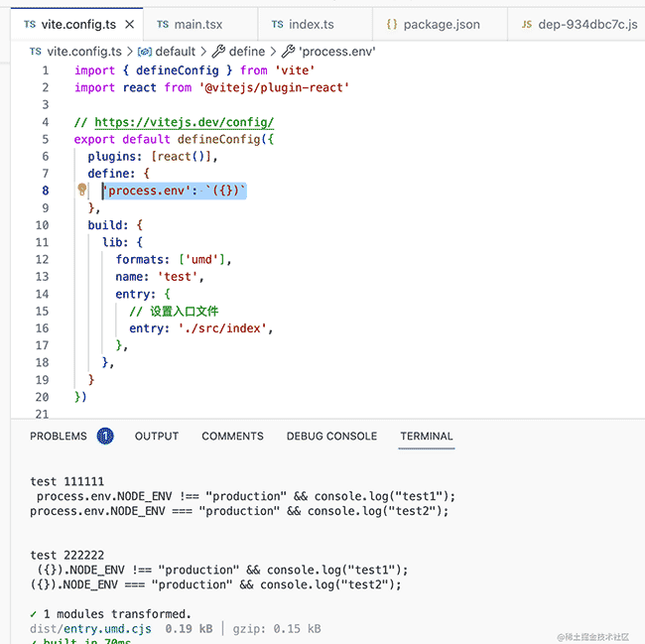Click the JS icon on dep-934dbc7c.js tab
This screenshot has height=644, width=645.
click(x=525, y=24)
